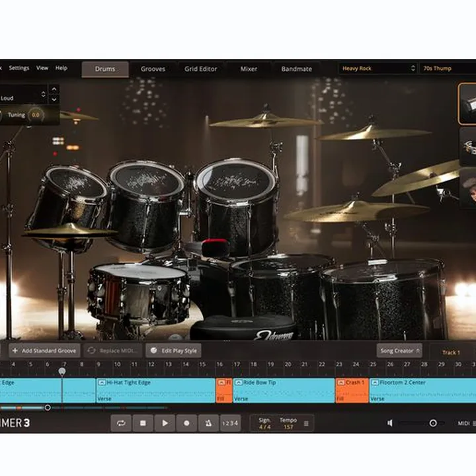Click the time signature value 4/4
This screenshot has width=476, height=476.
point(264,427)
